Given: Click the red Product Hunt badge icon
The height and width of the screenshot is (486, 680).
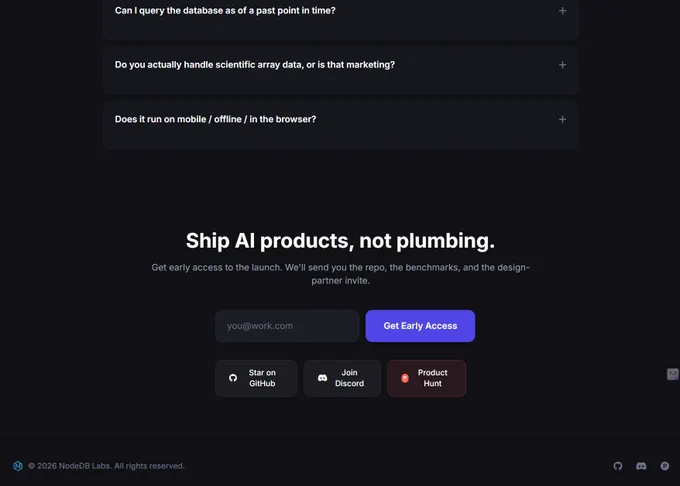Looking at the screenshot, I should point(405,378).
